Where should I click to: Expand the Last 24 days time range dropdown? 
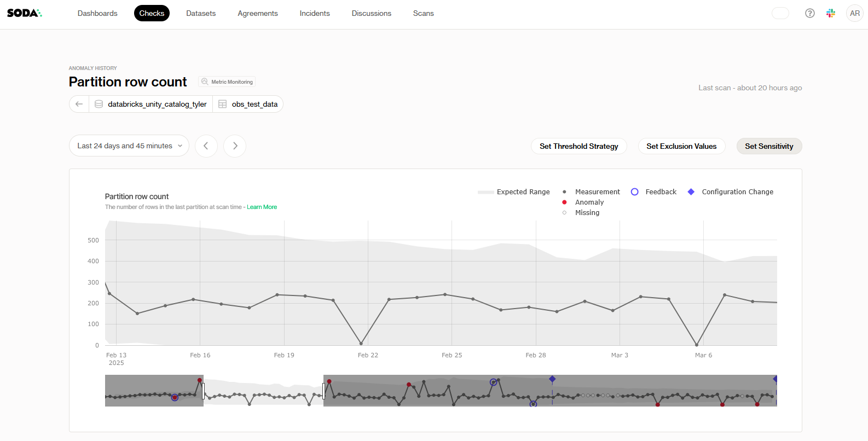129,146
